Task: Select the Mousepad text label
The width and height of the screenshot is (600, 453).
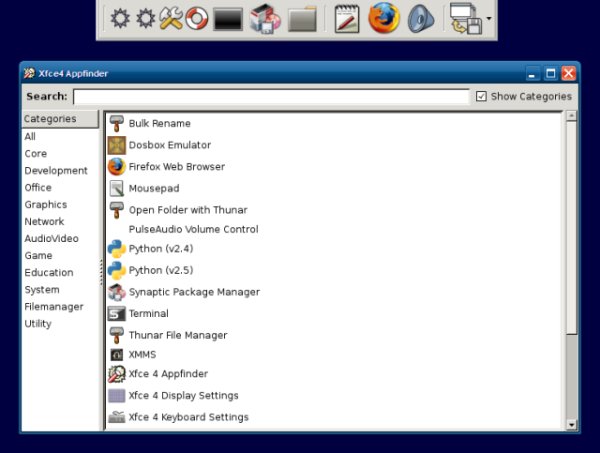Action: pos(154,188)
